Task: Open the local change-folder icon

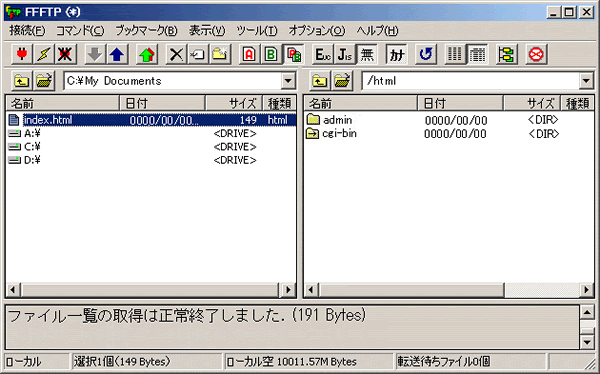Action: 44,81
